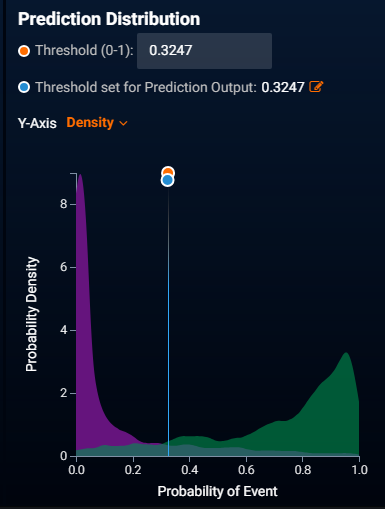Click the 8 tick on y-axis
385x509 pixels.
(x=64, y=204)
